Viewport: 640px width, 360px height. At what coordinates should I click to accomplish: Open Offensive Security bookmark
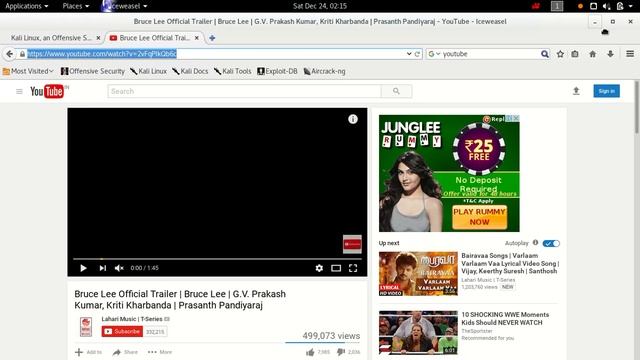click(x=93, y=71)
